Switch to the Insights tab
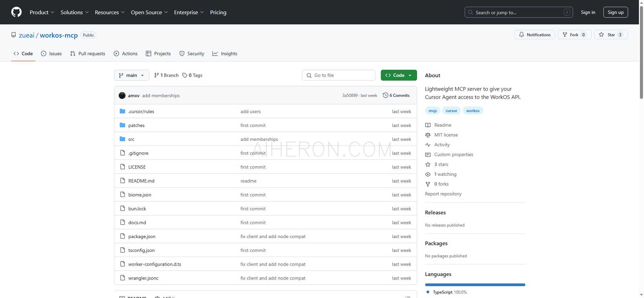The width and height of the screenshot is (644, 298). click(225, 54)
